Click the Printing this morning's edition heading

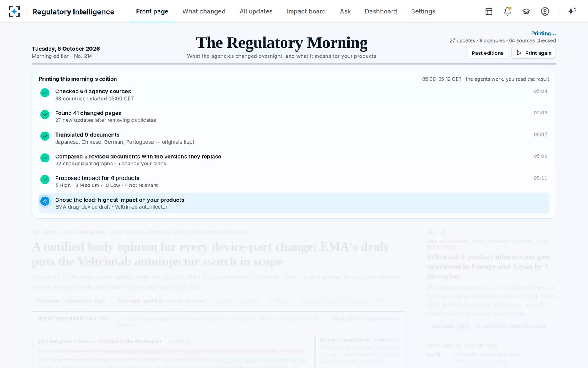[x=78, y=79]
